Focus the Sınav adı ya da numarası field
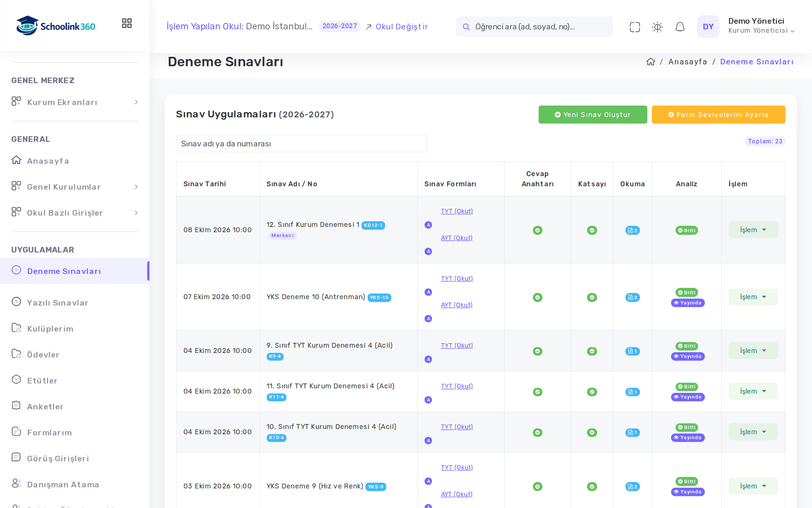This screenshot has width=812, height=508. coord(301,144)
